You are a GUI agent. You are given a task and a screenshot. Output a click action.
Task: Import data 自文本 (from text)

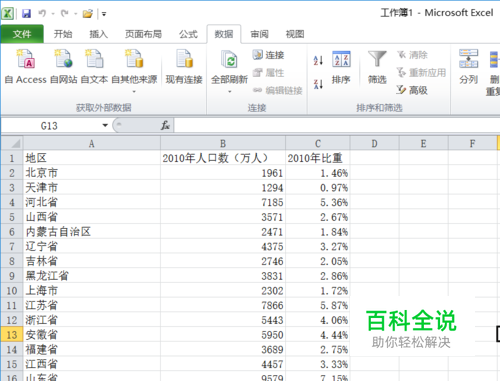[94, 67]
